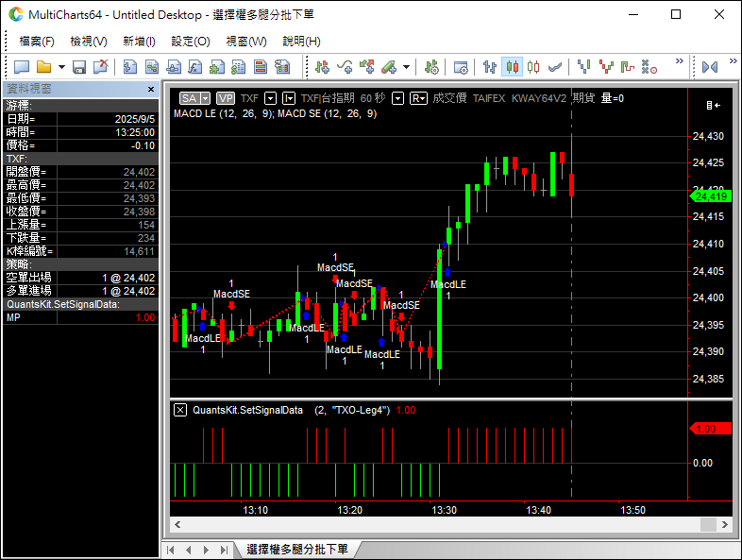Open the dropdown arrow beside SA
This screenshot has width=742, height=560.
[x=206, y=98]
